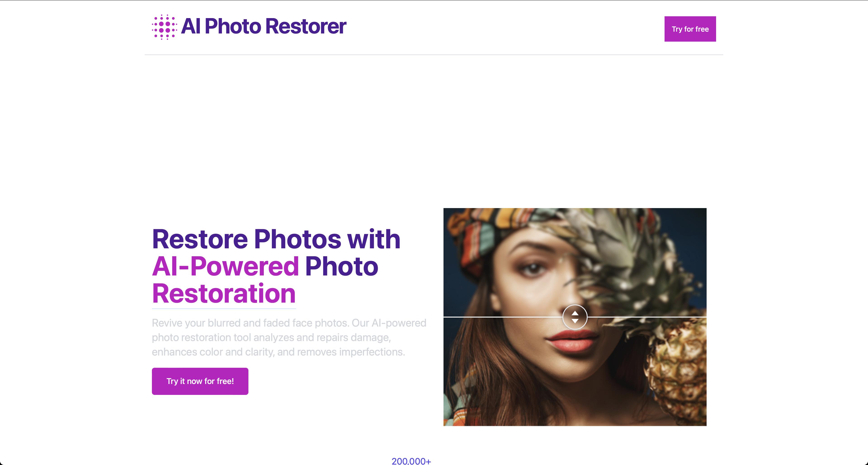The image size is (868, 465).
Task: Click the white comparison line left of handle
Action: [x=503, y=317]
